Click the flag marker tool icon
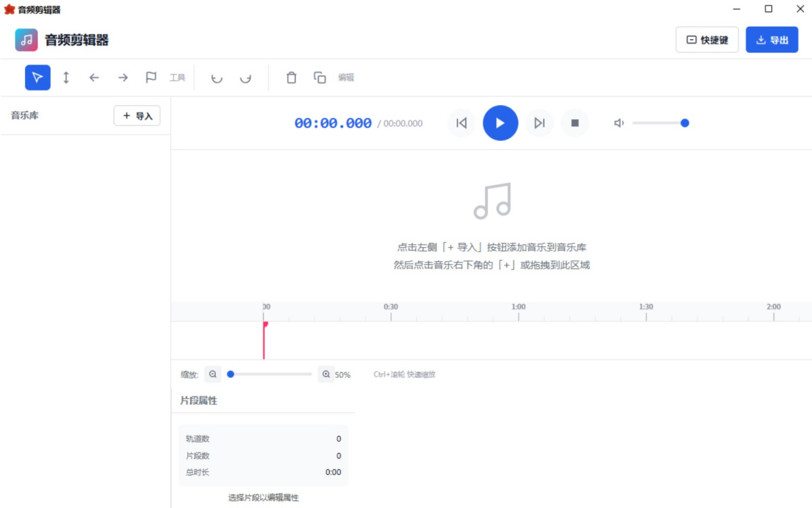This screenshot has width=812, height=508. click(152, 77)
